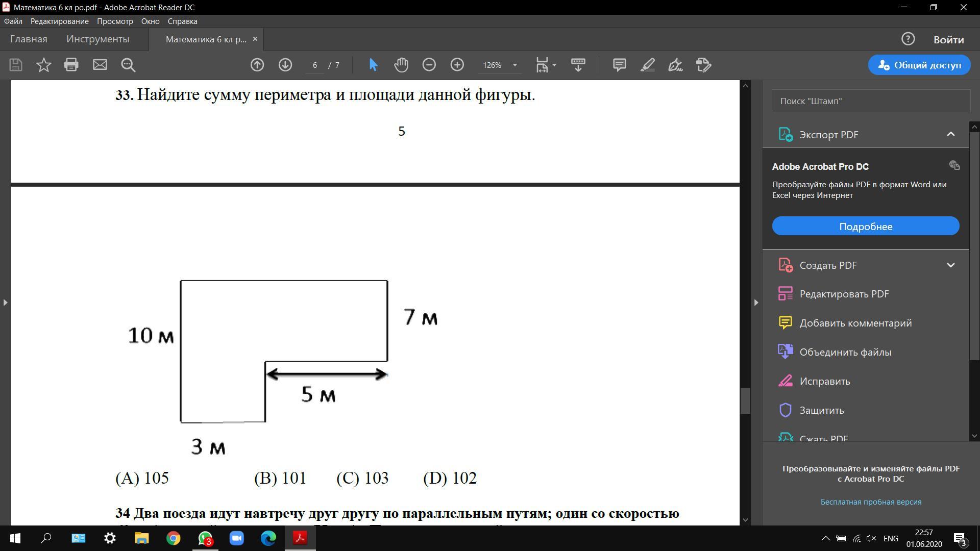Add the document to starred with star icon
Image resolution: width=980 pixels, height=551 pixels.
44,65
